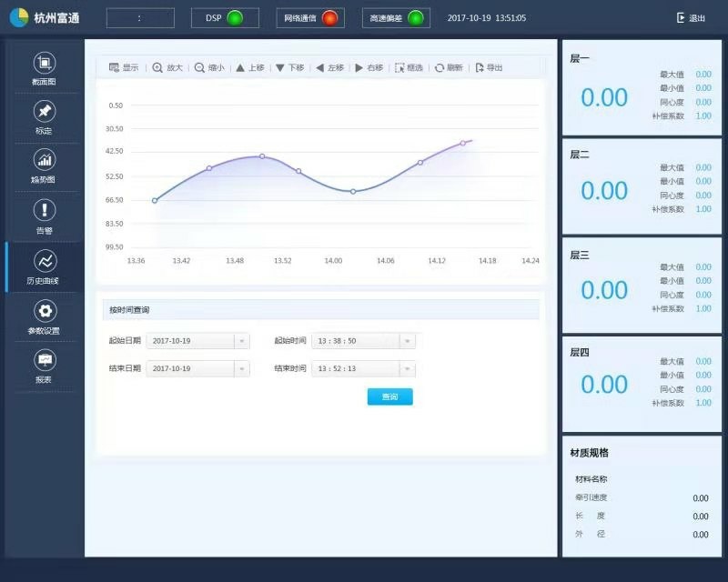The height and width of the screenshot is (582, 728).
Task: Click the empty header field with colon
Action: click(x=140, y=18)
